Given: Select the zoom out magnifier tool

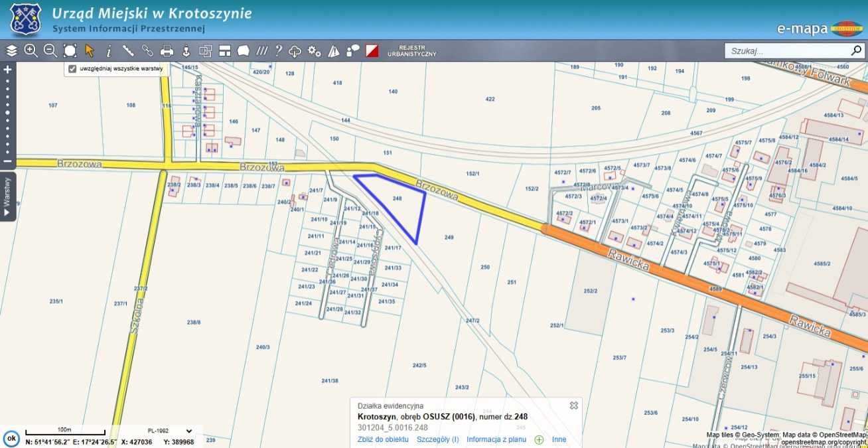Looking at the screenshot, I should pyautogui.click(x=50, y=50).
